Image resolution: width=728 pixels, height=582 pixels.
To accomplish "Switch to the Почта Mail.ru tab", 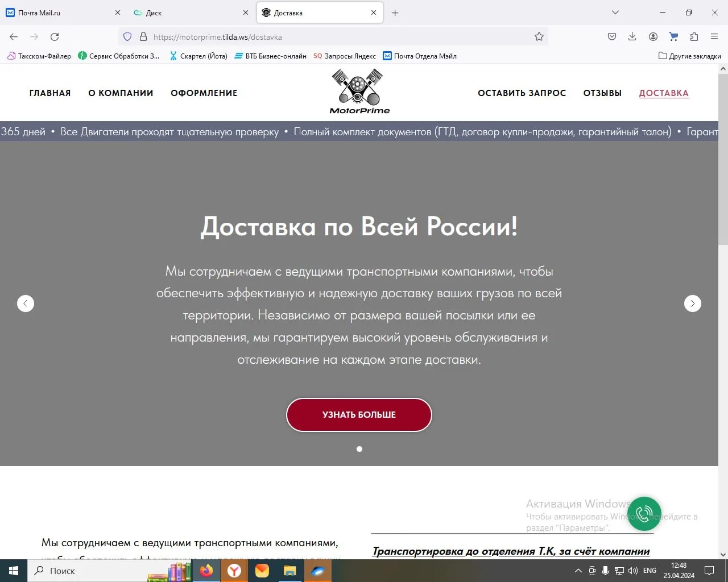I will click(63, 13).
